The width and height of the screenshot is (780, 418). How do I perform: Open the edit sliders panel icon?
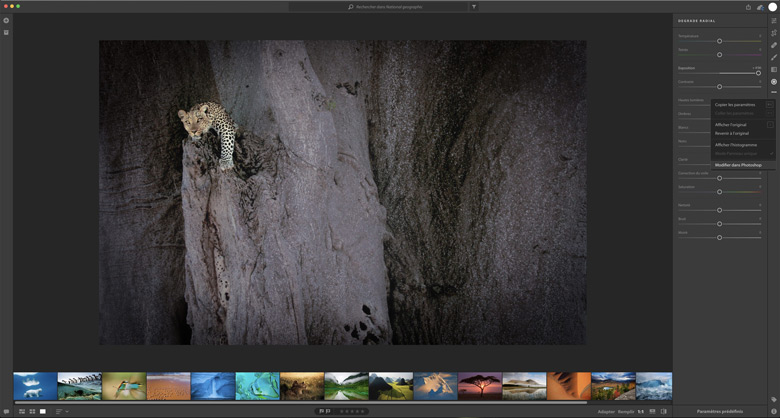click(774, 20)
